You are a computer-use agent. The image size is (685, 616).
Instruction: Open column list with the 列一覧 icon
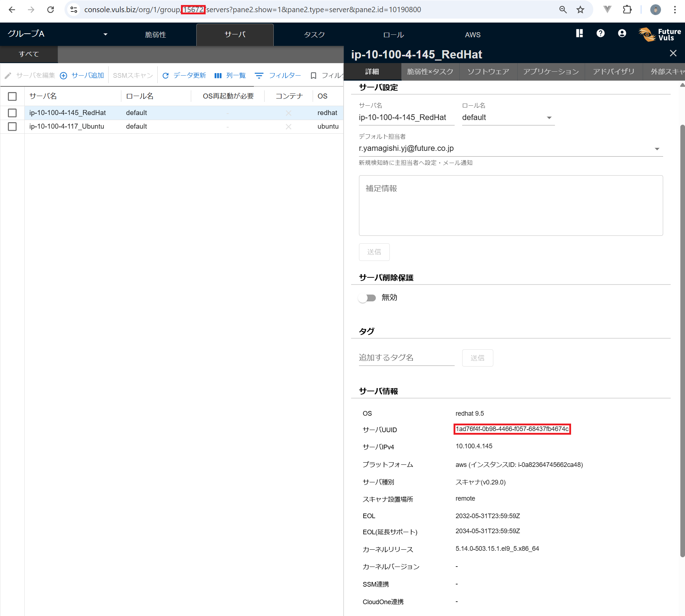click(218, 76)
